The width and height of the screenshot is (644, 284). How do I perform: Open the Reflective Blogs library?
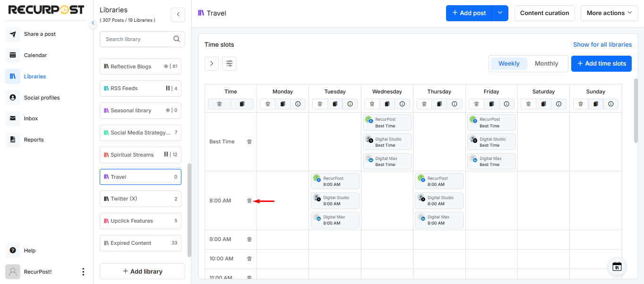click(x=140, y=67)
